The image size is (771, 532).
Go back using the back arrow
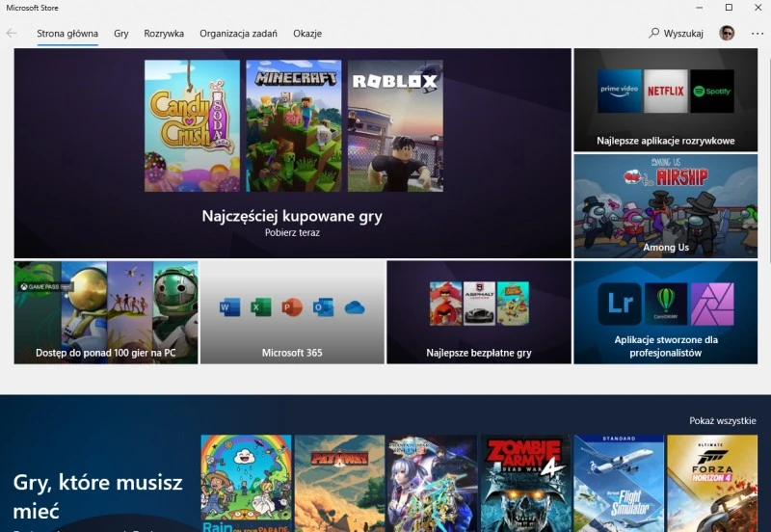point(12,34)
